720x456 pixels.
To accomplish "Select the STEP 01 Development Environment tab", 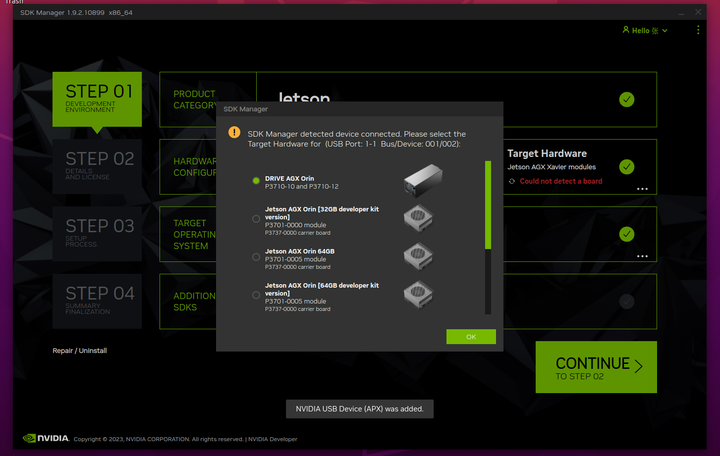I will point(97,99).
